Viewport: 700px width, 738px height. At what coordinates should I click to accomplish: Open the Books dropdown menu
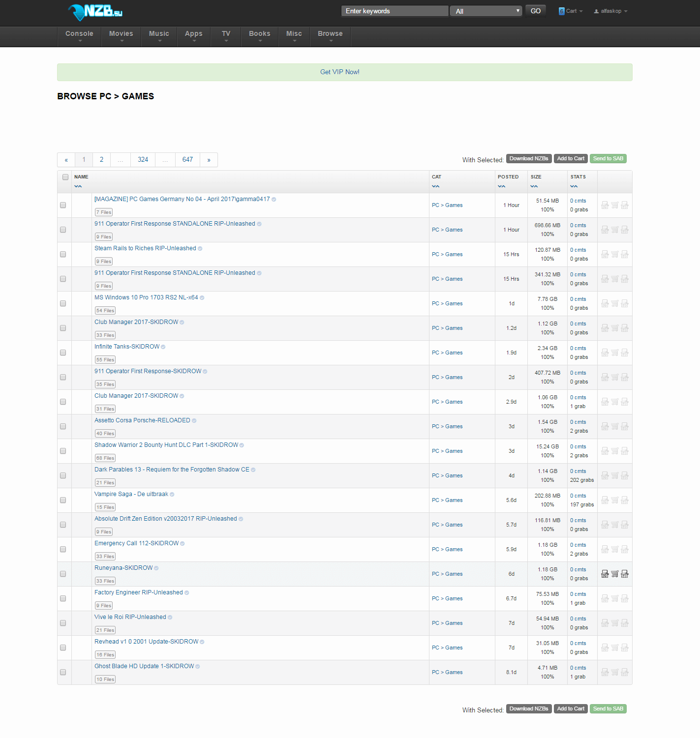pos(260,36)
